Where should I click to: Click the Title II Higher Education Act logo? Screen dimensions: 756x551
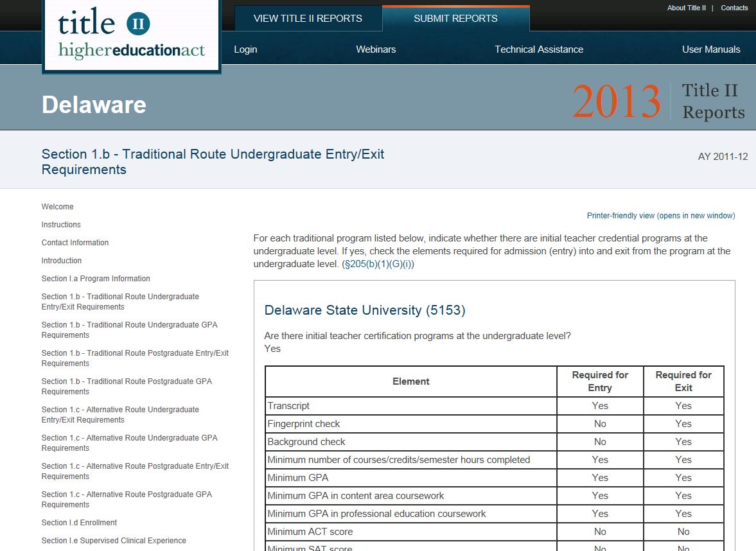tap(131, 35)
